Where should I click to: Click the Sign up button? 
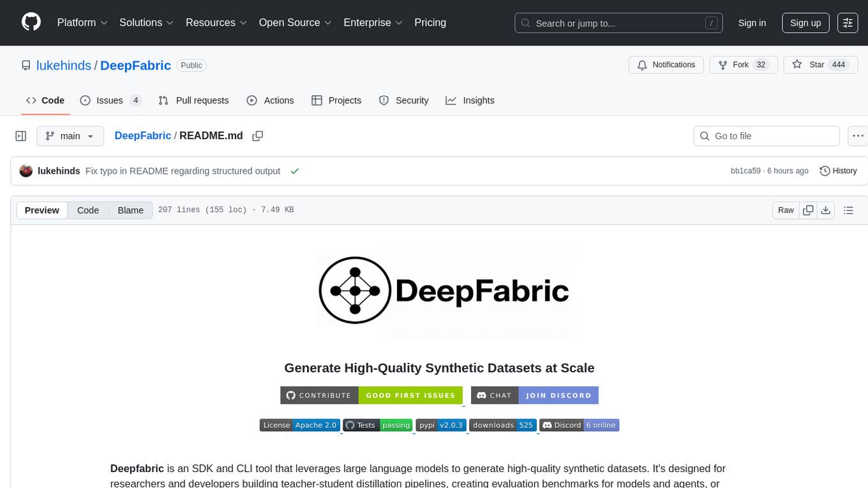coord(805,23)
